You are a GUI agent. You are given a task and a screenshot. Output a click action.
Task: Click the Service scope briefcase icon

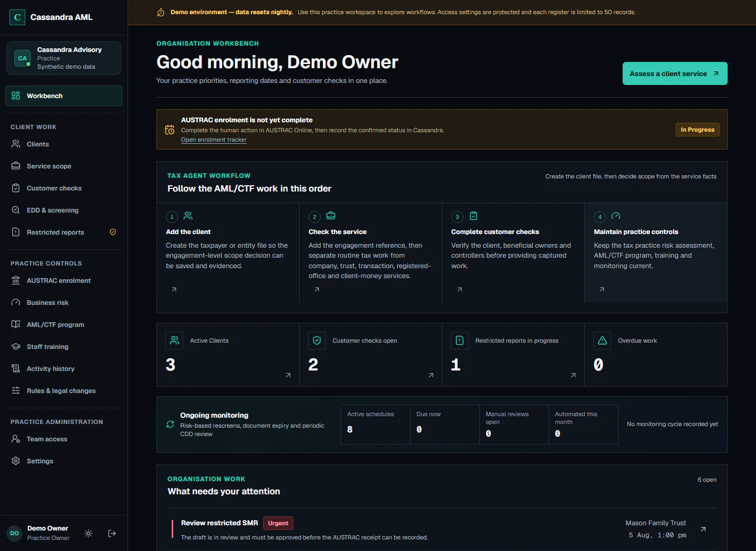(16, 166)
